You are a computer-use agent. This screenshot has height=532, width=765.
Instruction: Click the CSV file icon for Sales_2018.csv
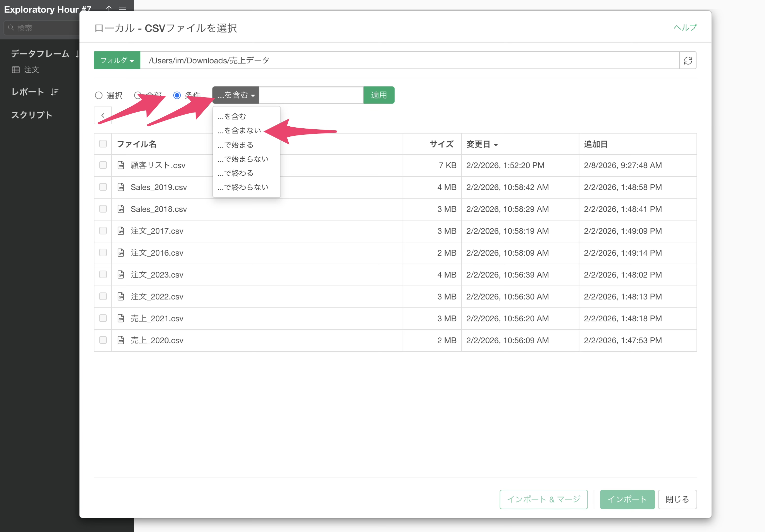(121, 209)
